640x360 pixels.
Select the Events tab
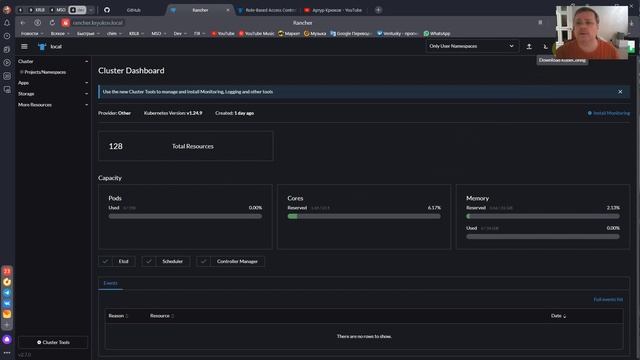[x=110, y=283]
